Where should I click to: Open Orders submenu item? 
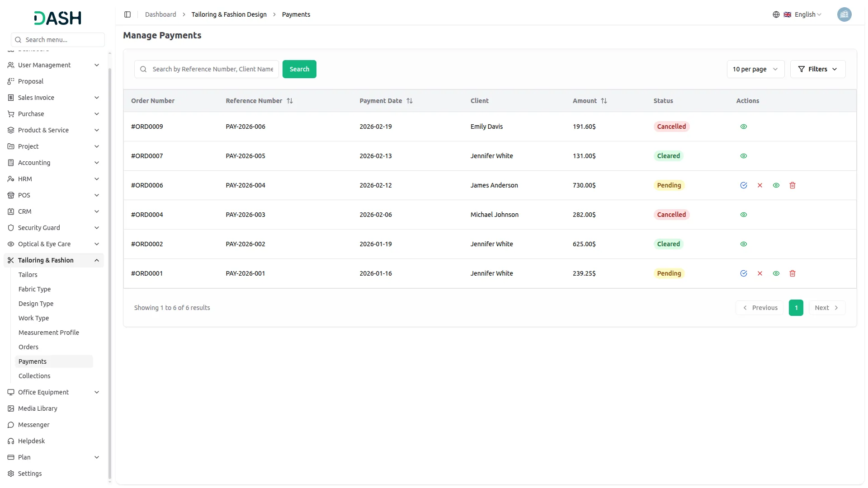(28, 347)
